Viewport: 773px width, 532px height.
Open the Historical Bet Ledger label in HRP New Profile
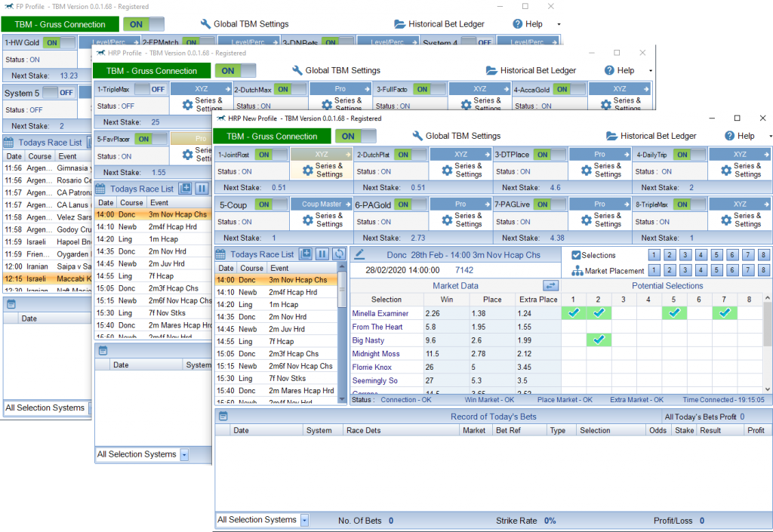658,136
